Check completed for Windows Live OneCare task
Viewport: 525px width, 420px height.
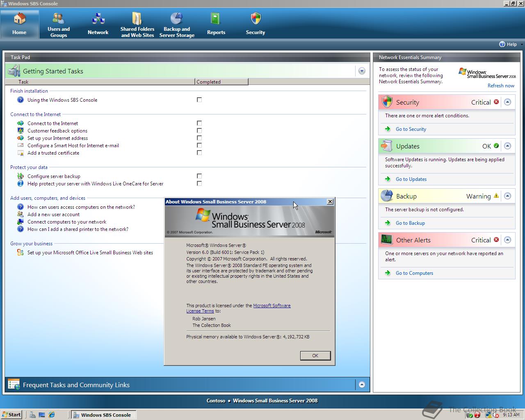tap(199, 183)
